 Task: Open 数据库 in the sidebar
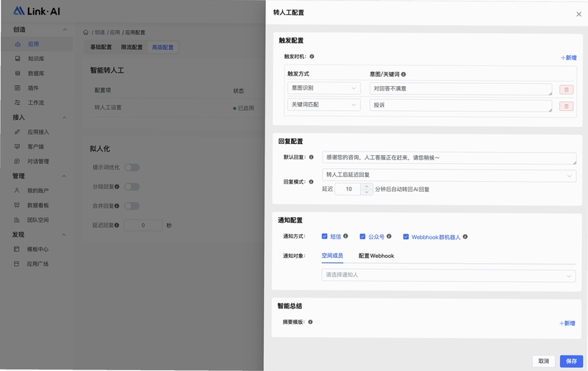click(36, 73)
